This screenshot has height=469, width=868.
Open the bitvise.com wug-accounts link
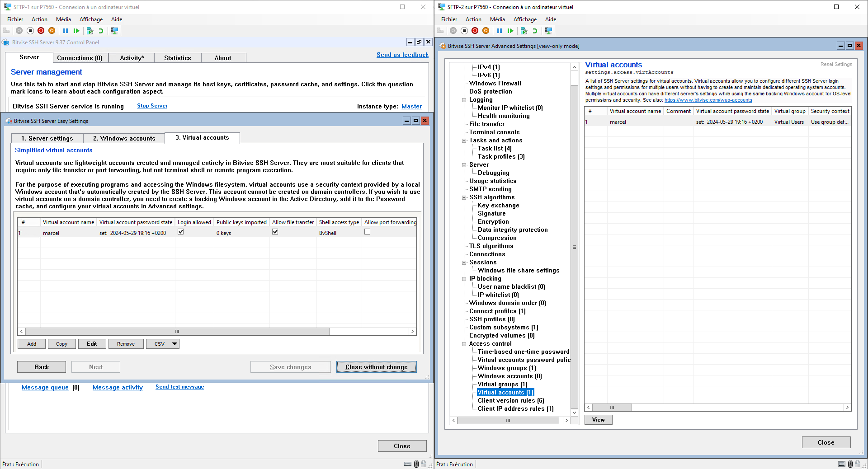(708, 100)
